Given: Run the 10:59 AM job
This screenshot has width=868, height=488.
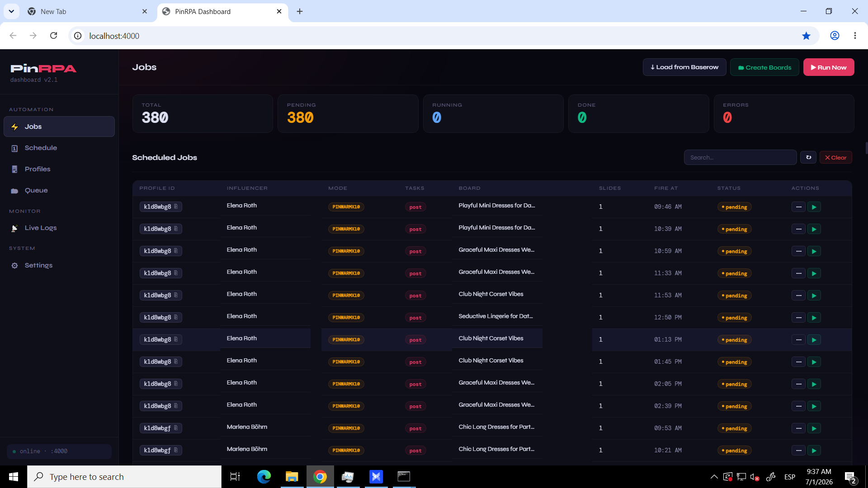Looking at the screenshot, I should click(814, 251).
